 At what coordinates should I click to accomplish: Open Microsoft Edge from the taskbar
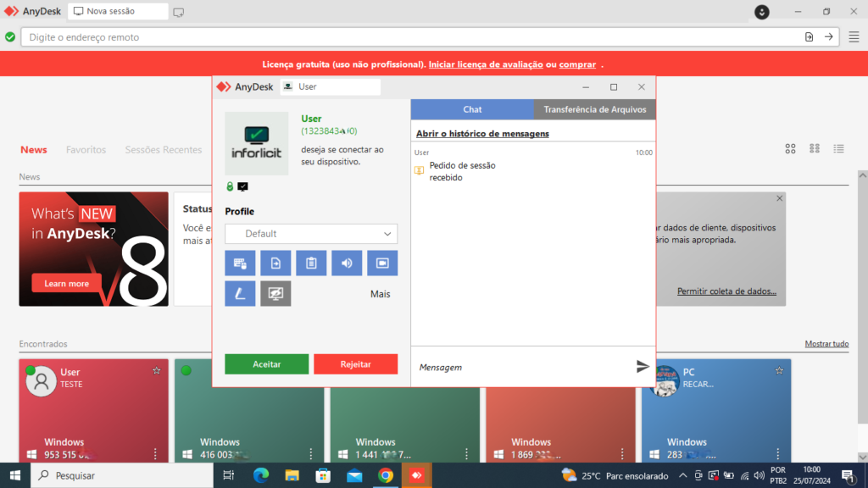coord(261,475)
